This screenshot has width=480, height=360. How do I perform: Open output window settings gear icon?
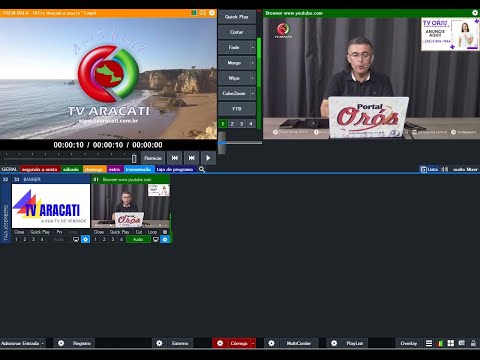[x=475, y=13]
